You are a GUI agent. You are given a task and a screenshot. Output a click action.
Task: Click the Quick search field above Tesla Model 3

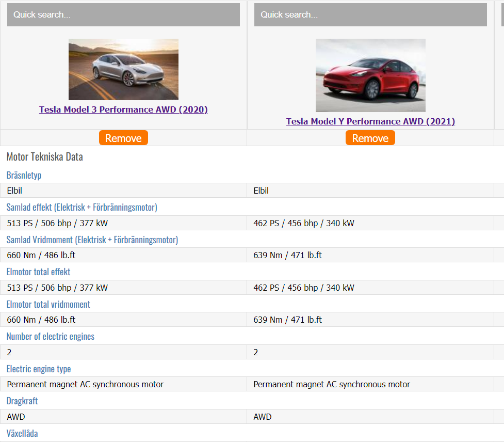123,15
